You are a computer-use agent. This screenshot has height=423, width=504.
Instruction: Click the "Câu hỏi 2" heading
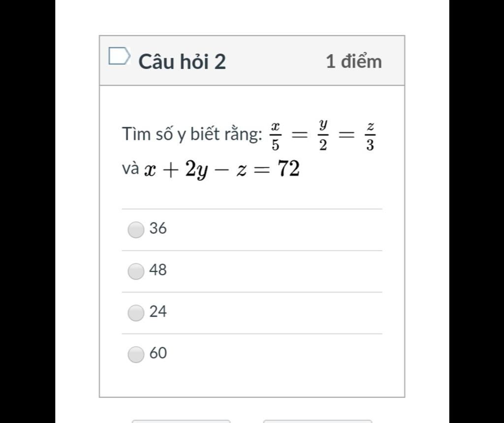click(x=182, y=62)
